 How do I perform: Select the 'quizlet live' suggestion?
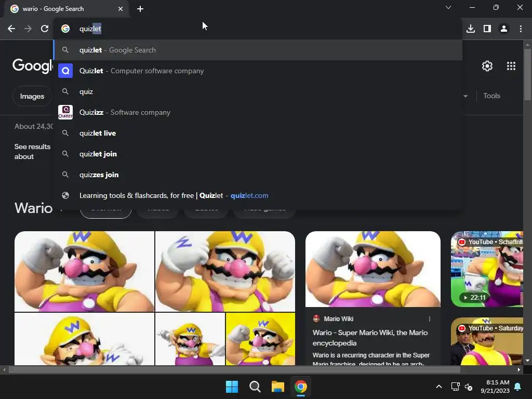coord(258,133)
